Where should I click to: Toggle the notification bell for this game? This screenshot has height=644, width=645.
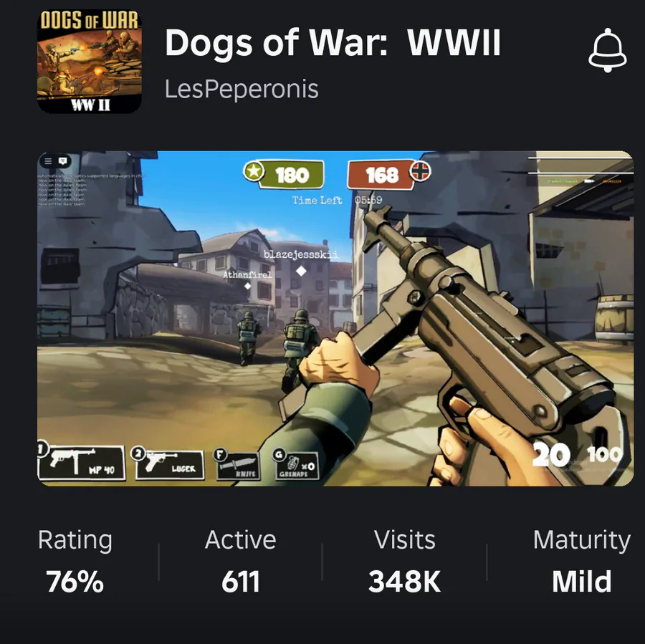point(608,50)
